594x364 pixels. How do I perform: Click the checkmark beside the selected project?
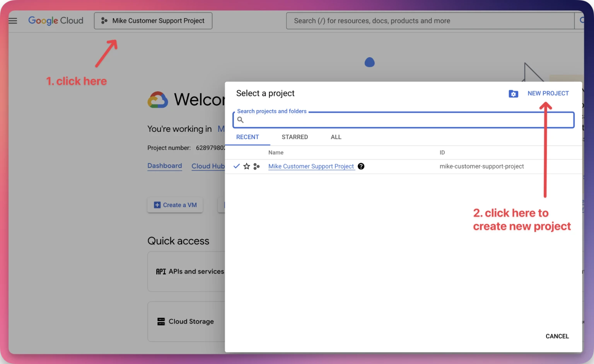[x=237, y=167]
